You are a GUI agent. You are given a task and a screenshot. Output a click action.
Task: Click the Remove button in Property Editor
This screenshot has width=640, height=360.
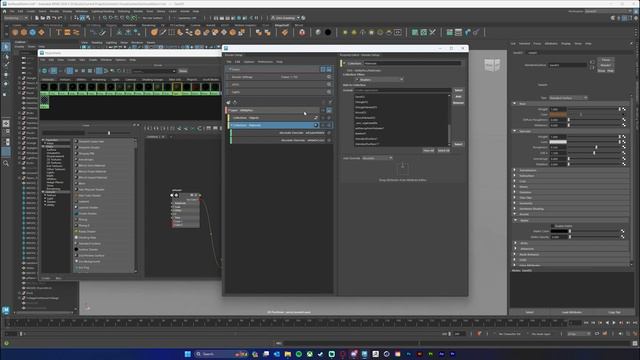[x=458, y=103]
